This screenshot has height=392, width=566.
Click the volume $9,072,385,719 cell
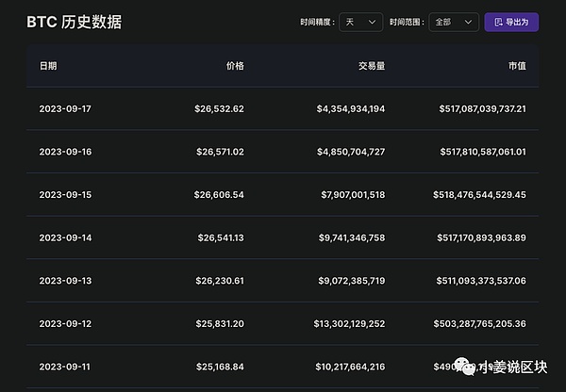coord(351,281)
